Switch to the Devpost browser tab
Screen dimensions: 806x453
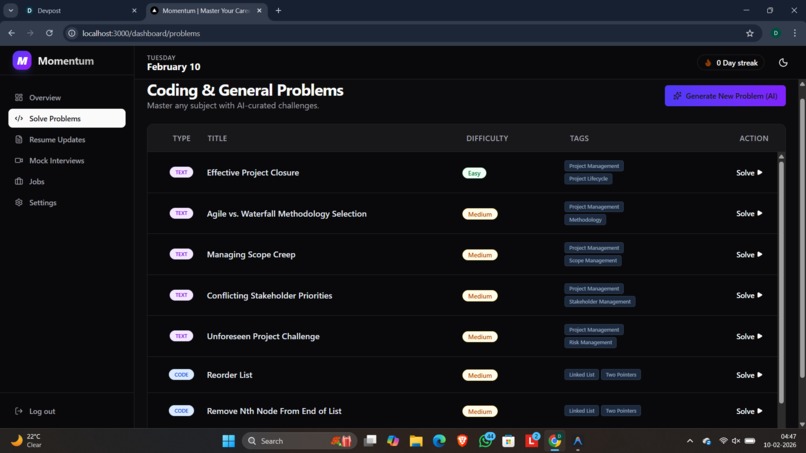coord(75,10)
